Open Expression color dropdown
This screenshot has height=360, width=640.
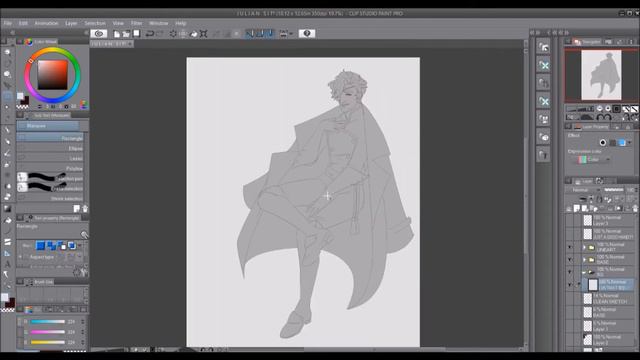coord(593,160)
